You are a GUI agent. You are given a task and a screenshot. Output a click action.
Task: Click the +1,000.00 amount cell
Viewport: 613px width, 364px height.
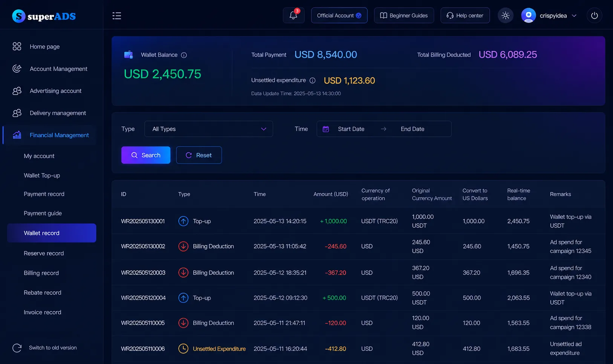pyautogui.click(x=333, y=221)
